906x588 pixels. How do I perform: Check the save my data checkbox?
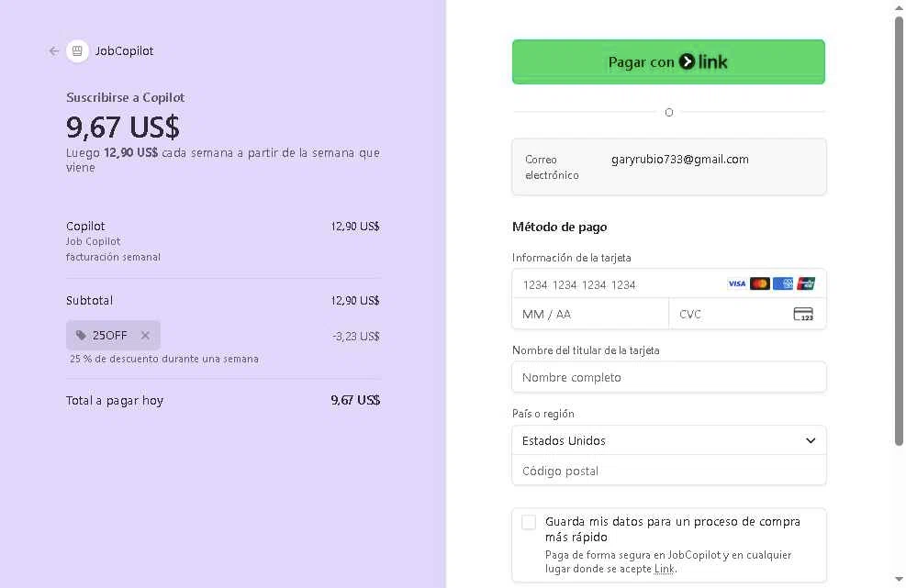tap(529, 522)
